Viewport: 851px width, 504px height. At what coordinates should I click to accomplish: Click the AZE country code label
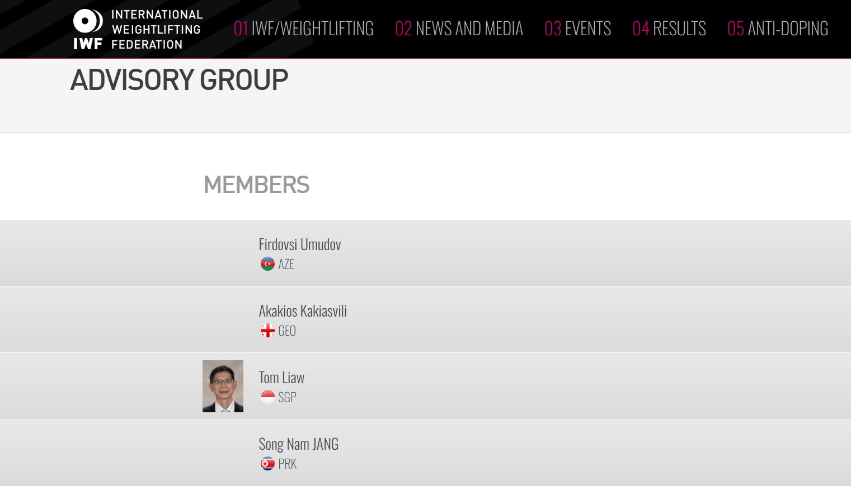tap(286, 265)
